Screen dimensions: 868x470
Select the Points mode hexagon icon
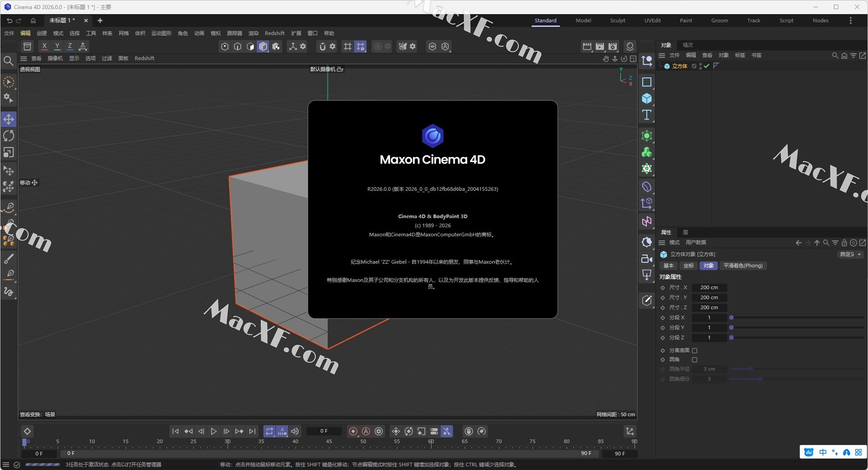224,46
